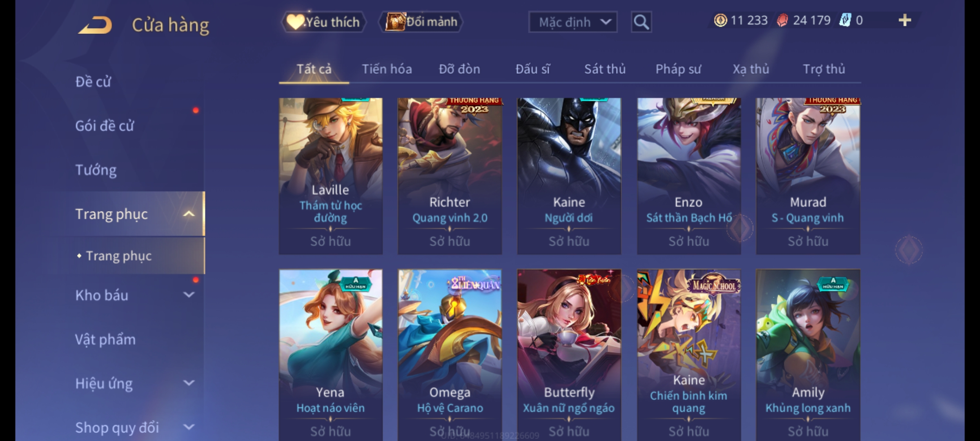
Task: Open the search magnifier icon
Action: [641, 22]
